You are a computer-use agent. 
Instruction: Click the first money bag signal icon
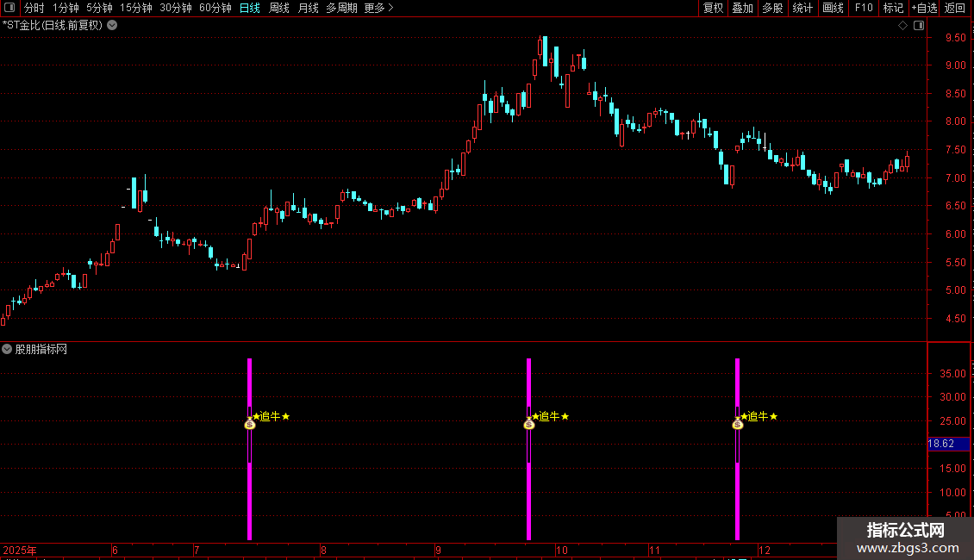(250, 424)
